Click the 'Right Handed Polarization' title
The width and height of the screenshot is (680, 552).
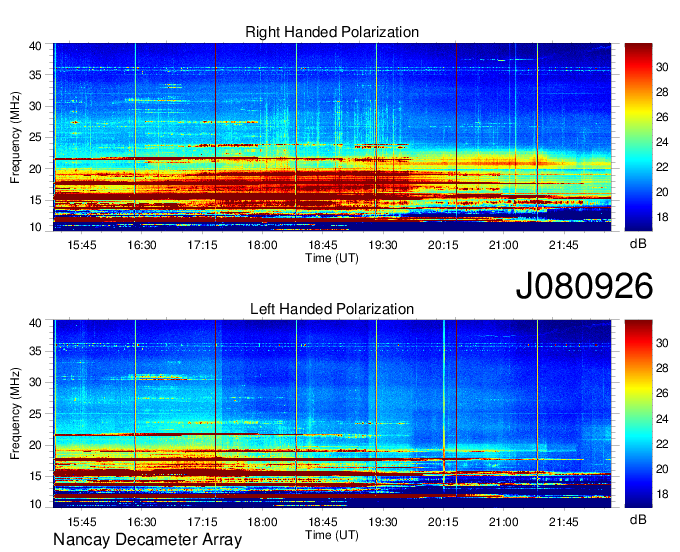(332, 32)
